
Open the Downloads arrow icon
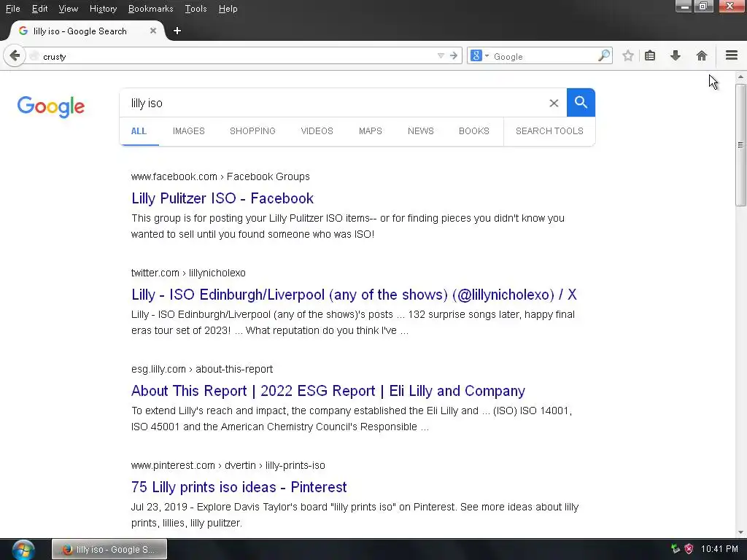[x=675, y=55]
